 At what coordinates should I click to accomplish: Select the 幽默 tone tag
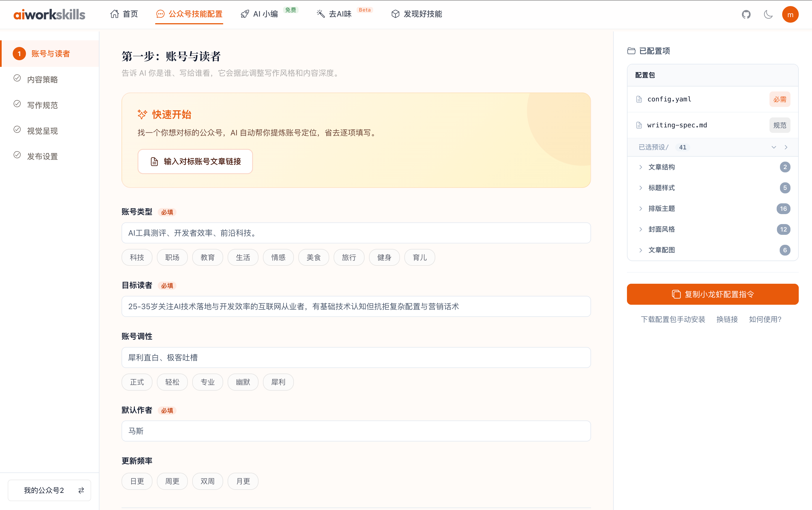pyautogui.click(x=243, y=382)
